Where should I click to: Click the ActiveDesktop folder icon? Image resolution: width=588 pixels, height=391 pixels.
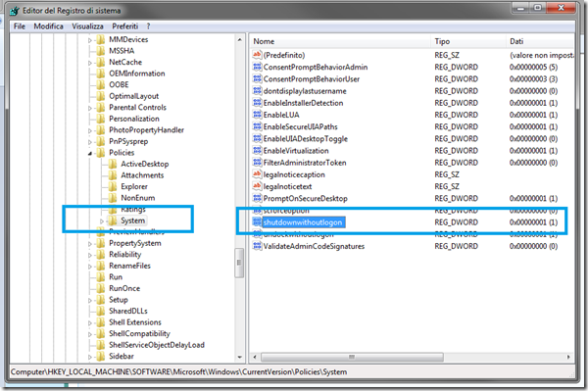[x=113, y=164]
